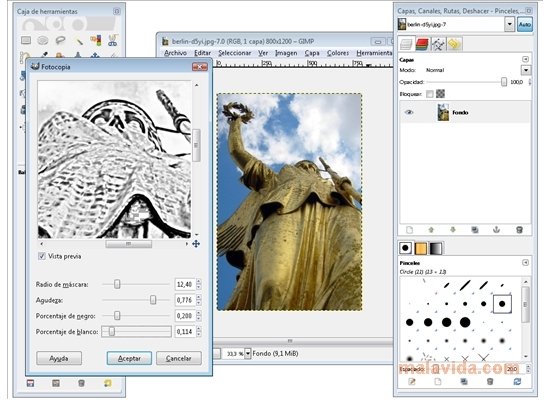Click the brushes list scroll down arrow
This screenshot has width=550, height=400.
click(525, 356)
